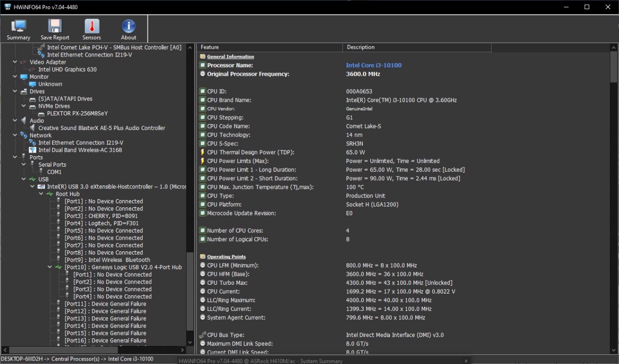
Task: Collapse the Root Hub node
Action: coord(42,194)
